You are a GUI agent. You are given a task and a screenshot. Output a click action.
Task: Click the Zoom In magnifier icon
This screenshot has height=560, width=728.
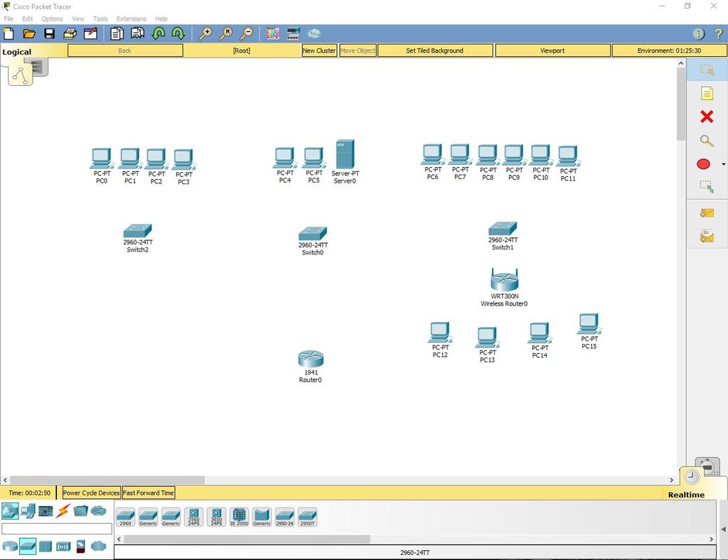(205, 33)
